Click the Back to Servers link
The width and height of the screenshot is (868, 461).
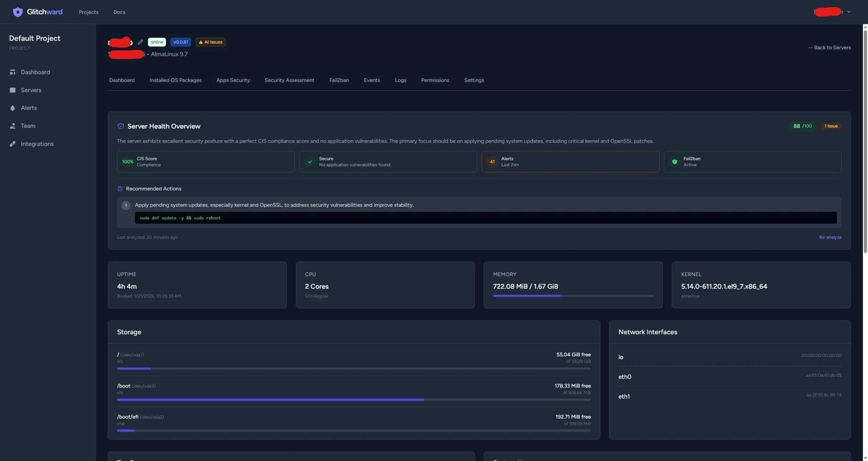[829, 47]
